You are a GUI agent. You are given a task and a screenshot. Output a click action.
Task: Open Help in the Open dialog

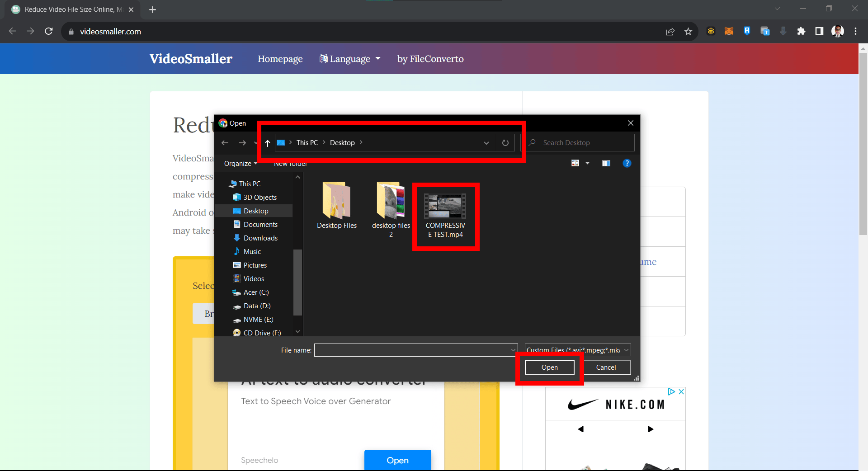point(627,163)
